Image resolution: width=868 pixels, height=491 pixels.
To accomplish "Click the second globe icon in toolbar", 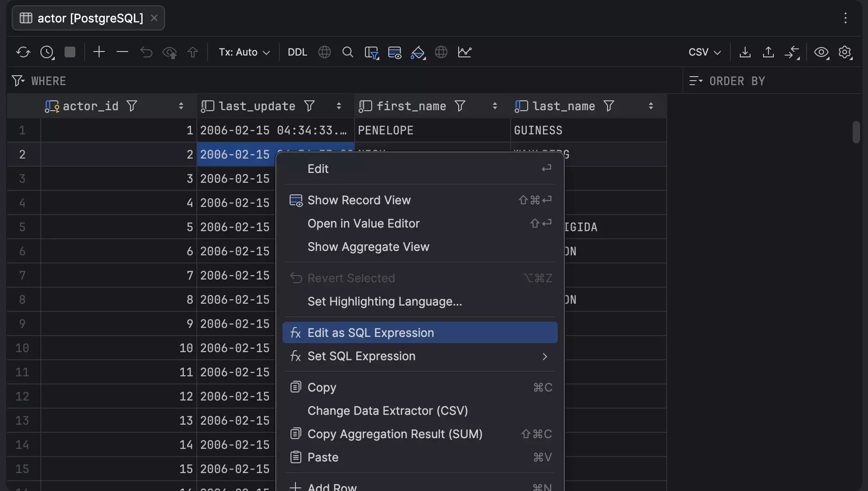I will pos(441,52).
